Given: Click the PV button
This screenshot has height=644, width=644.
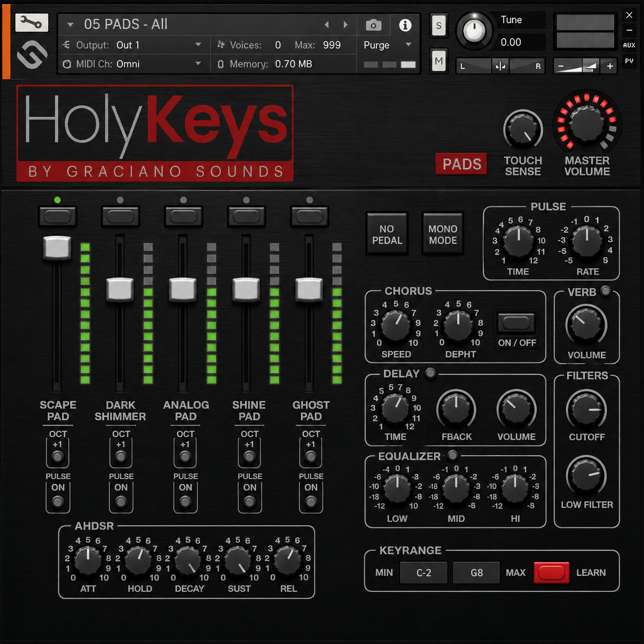Looking at the screenshot, I should (x=629, y=61).
